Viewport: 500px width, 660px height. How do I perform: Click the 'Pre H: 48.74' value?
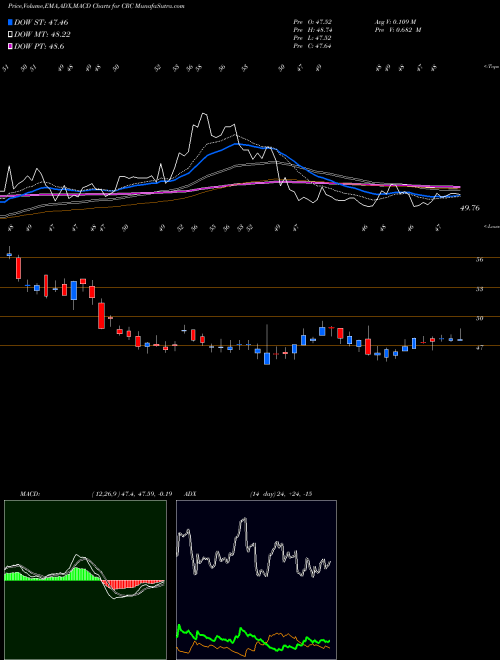(x=312, y=30)
